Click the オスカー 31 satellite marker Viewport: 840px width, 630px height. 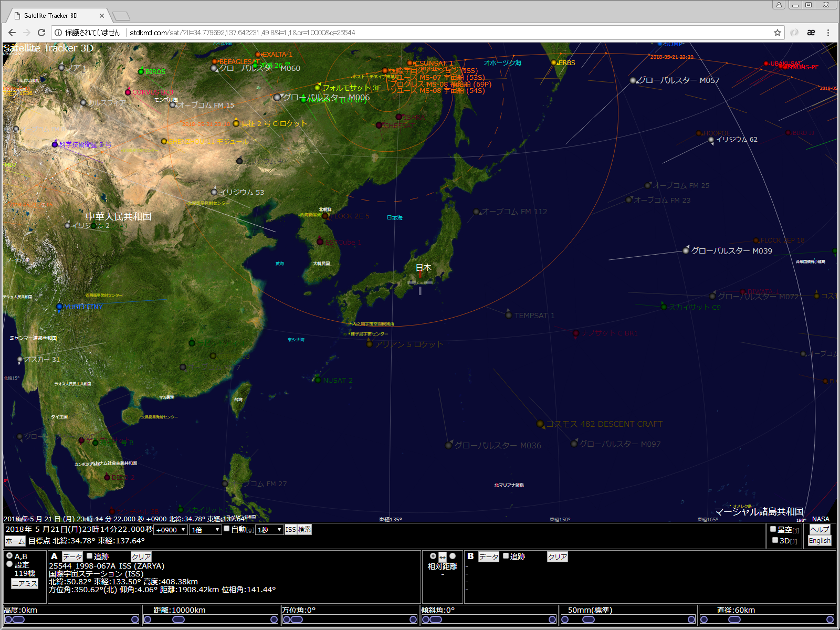(x=20, y=360)
